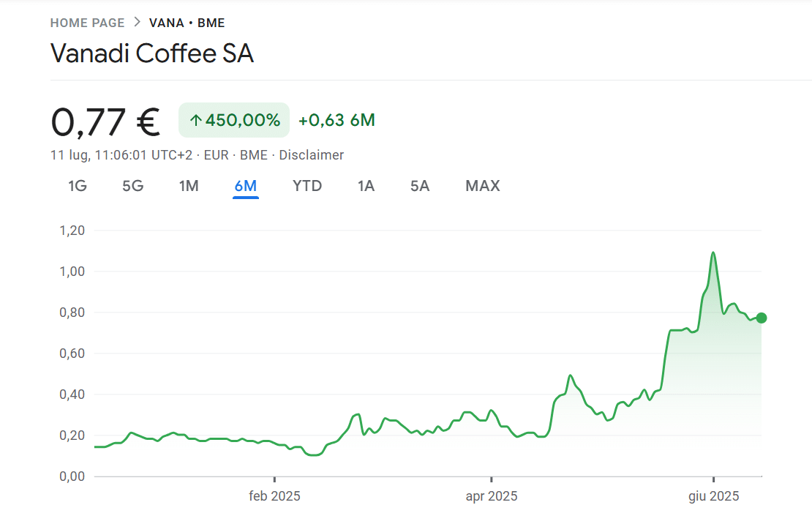Click the up arrow in percentage badge
Viewport: 812px width, 516px height.
195,121
